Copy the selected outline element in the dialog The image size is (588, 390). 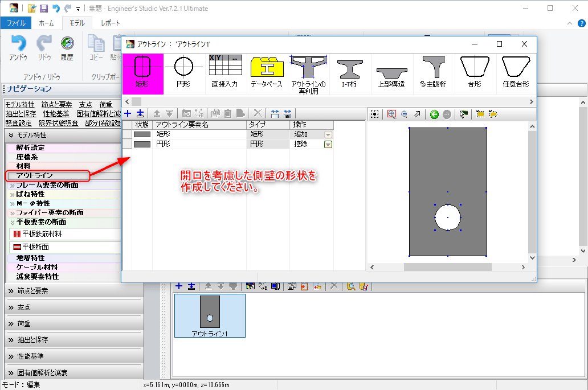(215, 113)
